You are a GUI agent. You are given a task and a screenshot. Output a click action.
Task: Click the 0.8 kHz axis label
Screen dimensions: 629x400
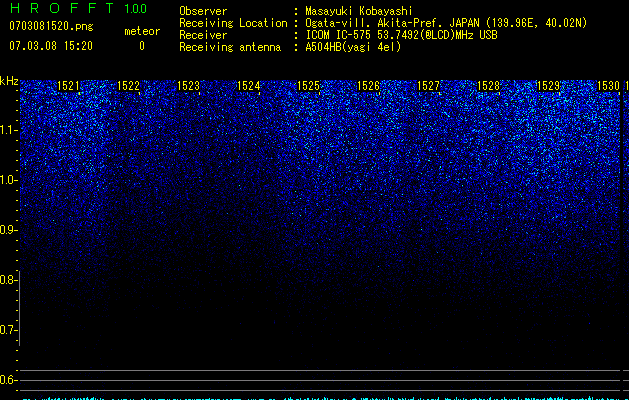click(x=8, y=280)
